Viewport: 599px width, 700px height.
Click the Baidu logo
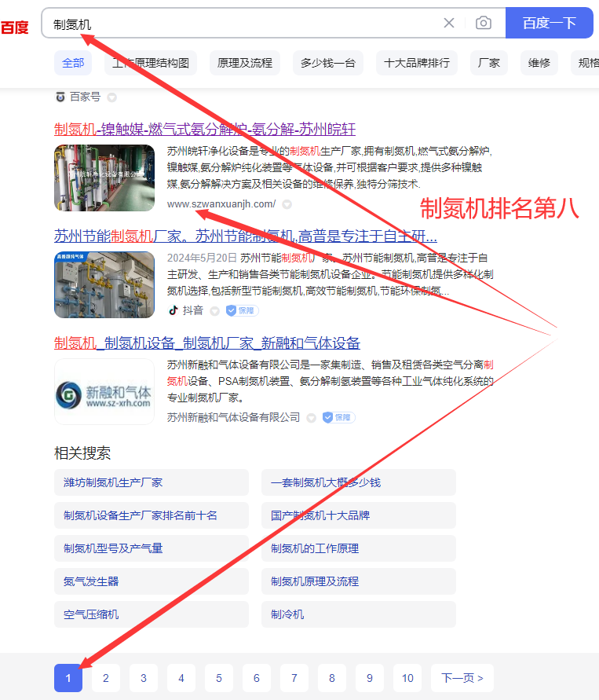click(14, 27)
